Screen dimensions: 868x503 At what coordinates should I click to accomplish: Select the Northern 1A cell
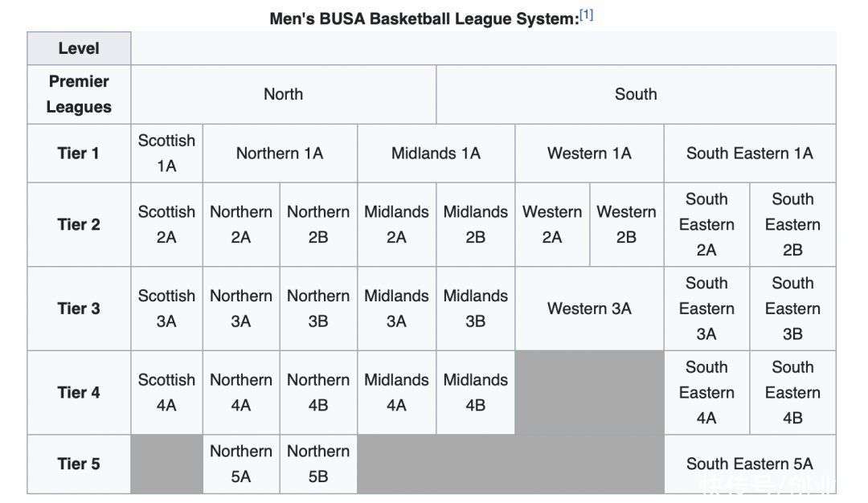(x=280, y=153)
